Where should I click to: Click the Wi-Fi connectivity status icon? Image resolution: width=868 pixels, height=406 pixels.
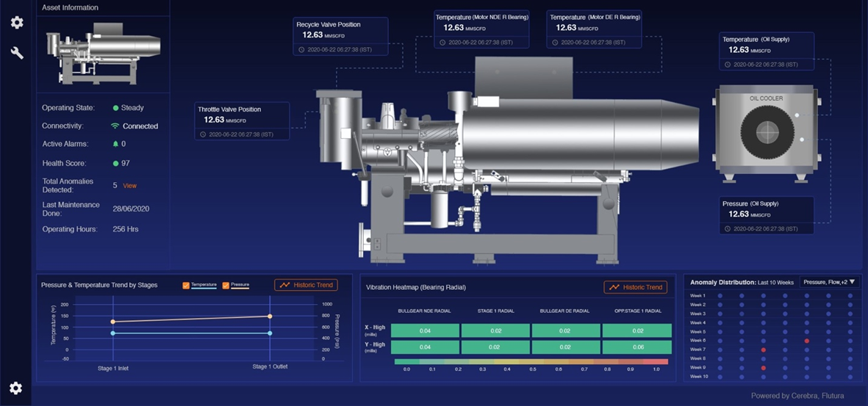pos(115,126)
